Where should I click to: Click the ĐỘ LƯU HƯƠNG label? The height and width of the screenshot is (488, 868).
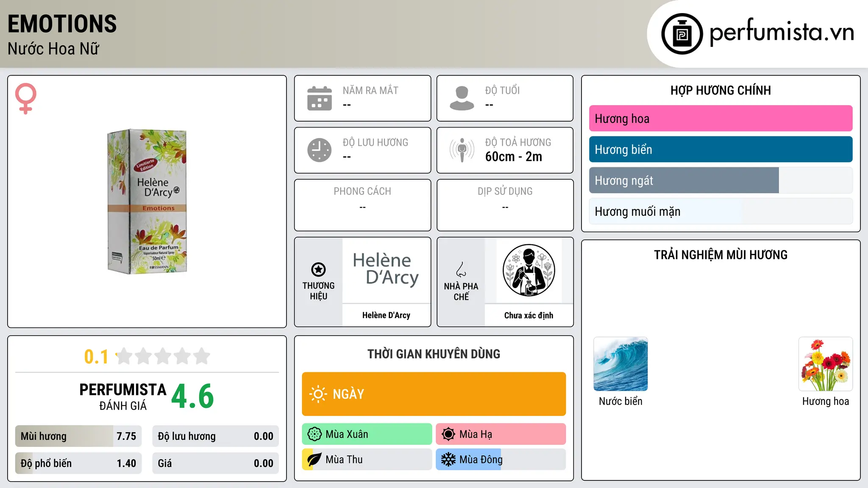(x=376, y=142)
